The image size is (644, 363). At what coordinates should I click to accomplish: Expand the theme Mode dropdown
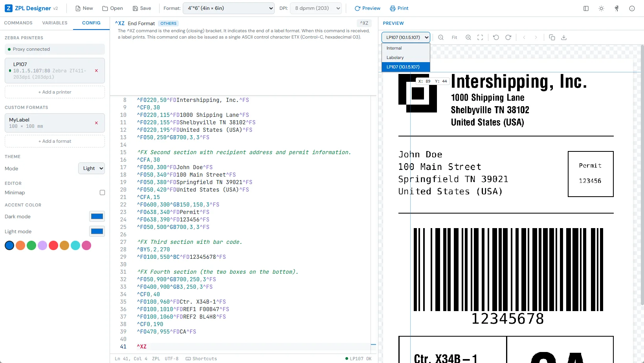(91, 168)
